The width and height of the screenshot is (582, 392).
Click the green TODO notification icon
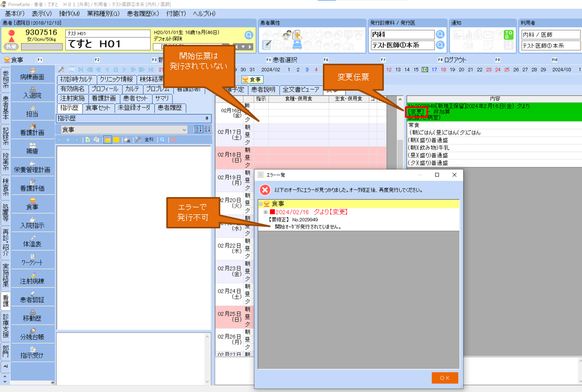[x=509, y=35]
